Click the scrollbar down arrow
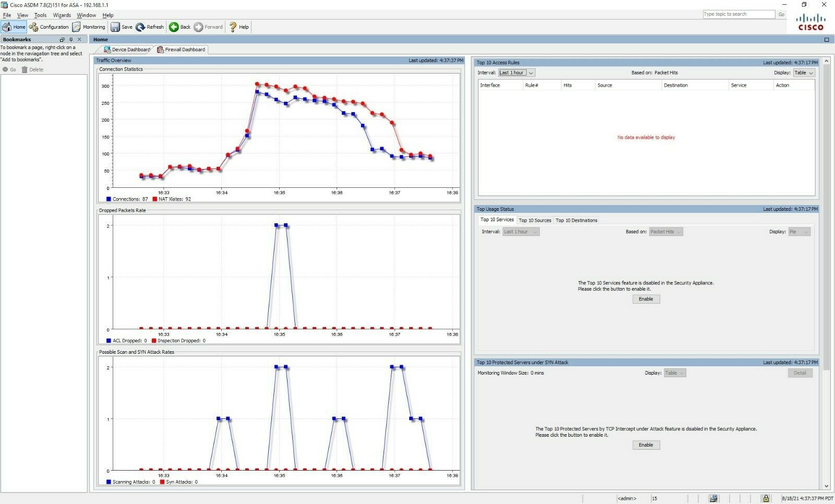 [827, 486]
